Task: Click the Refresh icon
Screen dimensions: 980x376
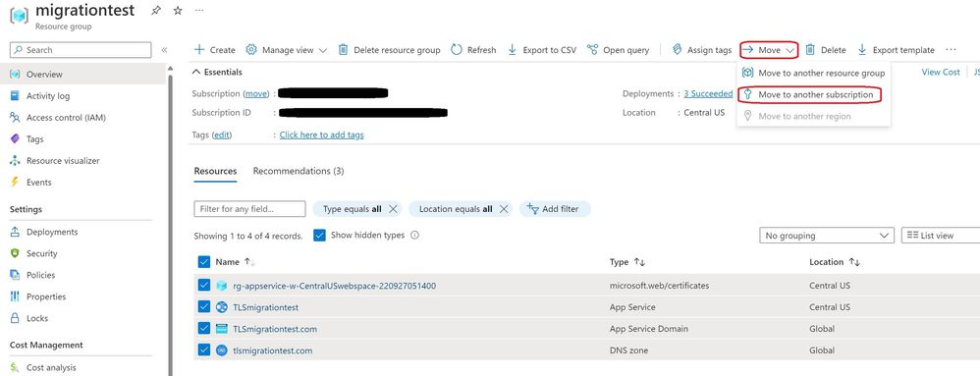Action: pos(457,50)
